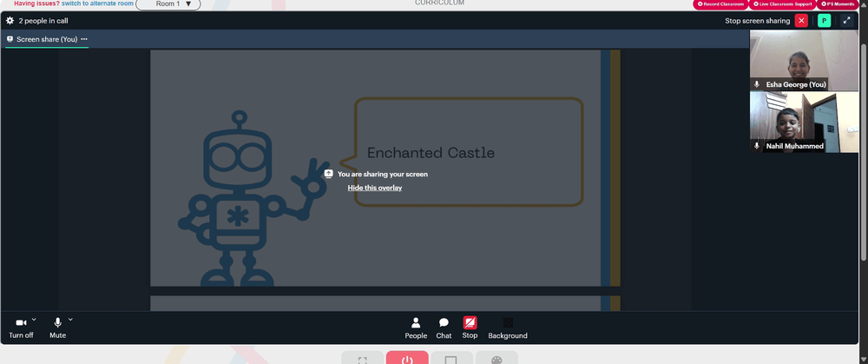The height and width of the screenshot is (364, 868).
Task: Toggle fullscreen arrows icon in call header
Action: tap(846, 21)
